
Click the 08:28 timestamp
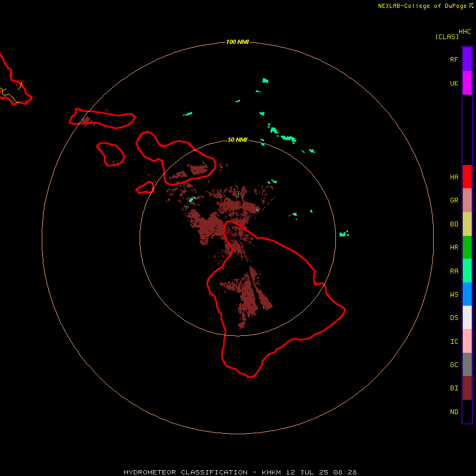click(x=344, y=472)
